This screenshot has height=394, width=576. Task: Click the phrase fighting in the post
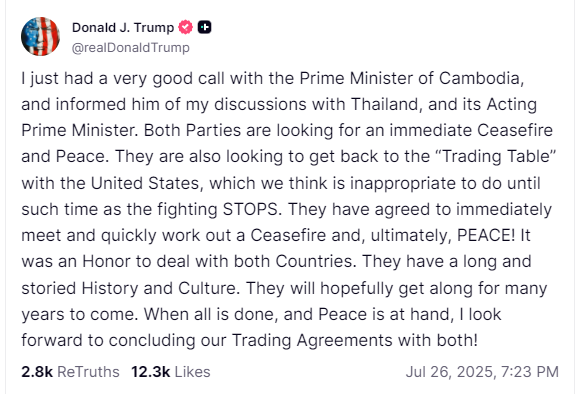tap(187, 210)
